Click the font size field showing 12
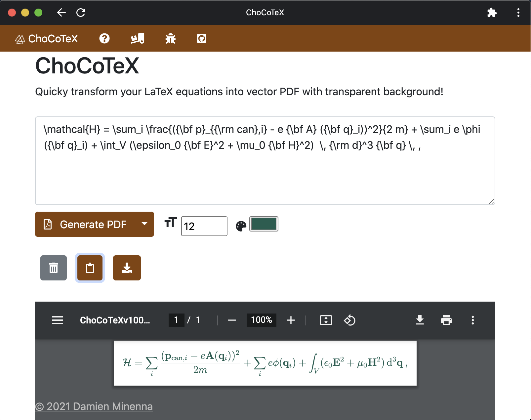This screenshot has width=531, height=420. tap(204, 226)
